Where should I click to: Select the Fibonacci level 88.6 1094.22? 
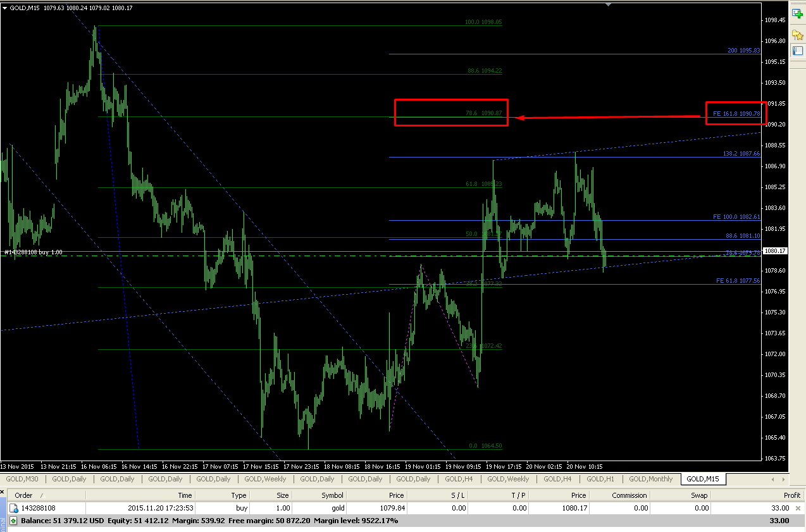pos(485,71)
